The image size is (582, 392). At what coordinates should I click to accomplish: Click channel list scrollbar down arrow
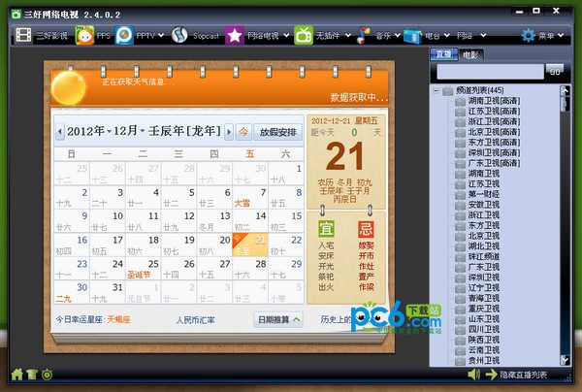(x=566, y=360)
